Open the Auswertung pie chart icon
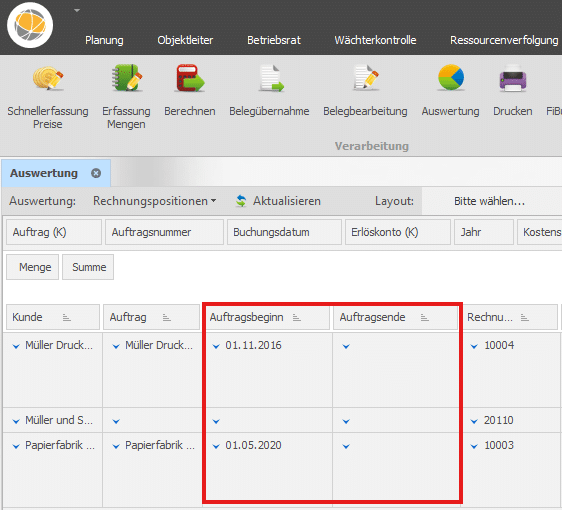The width and height of the screenshot is (562, 510). tap(451, 77)
